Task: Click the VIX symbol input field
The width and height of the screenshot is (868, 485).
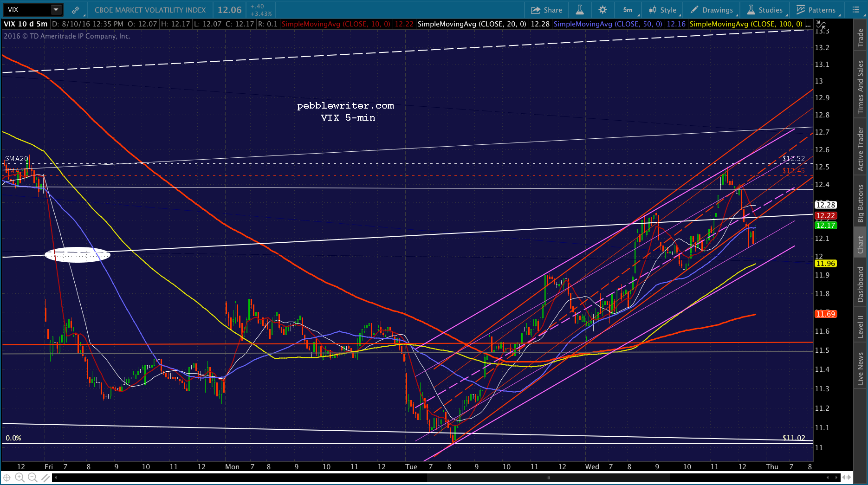Action: [28, 10]
